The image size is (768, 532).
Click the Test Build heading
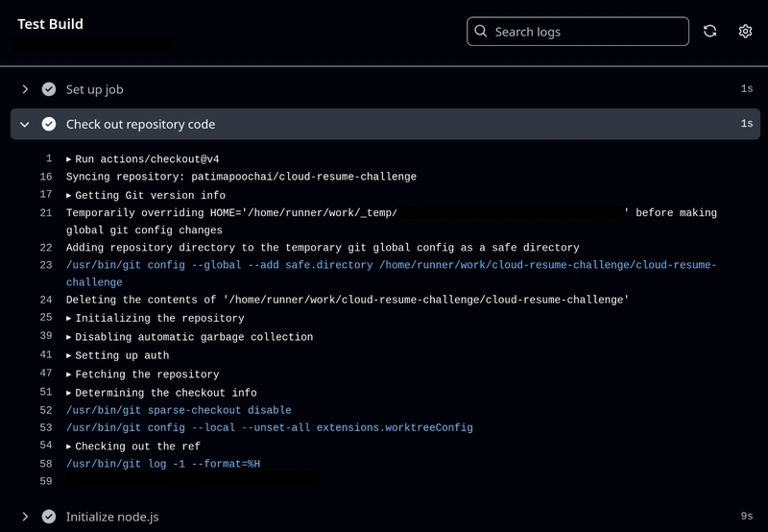50,24
